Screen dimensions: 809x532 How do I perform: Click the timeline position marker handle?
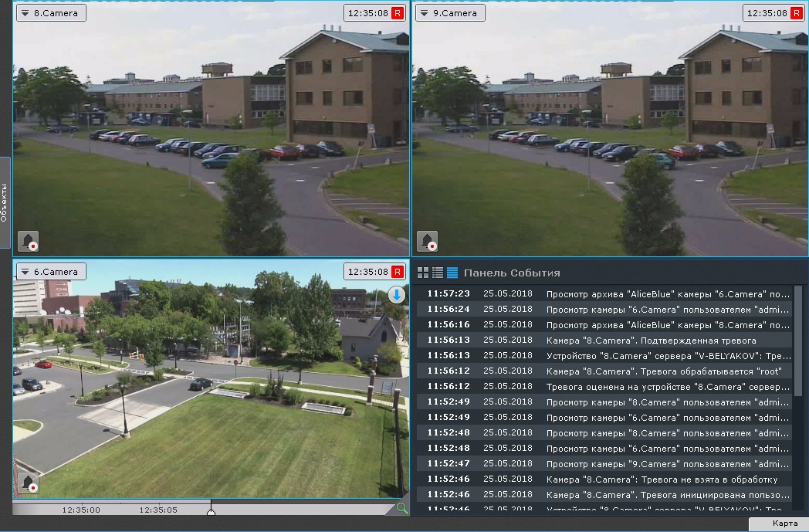point(211,510)
